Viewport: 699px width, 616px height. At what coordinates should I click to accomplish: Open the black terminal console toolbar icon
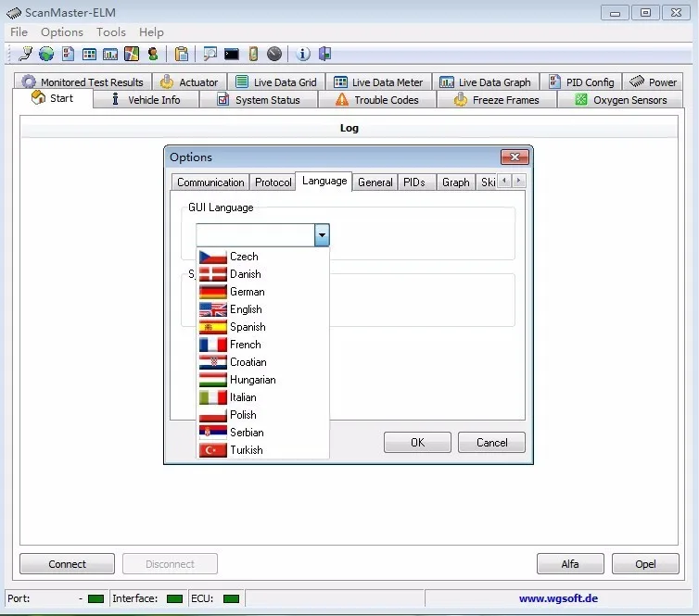[232, 55]
